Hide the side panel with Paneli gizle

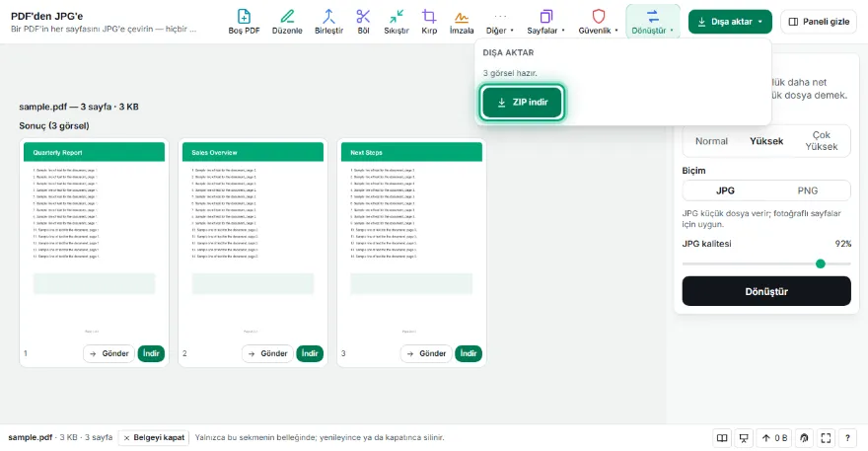pyautogui.click(x=818, y=22)
